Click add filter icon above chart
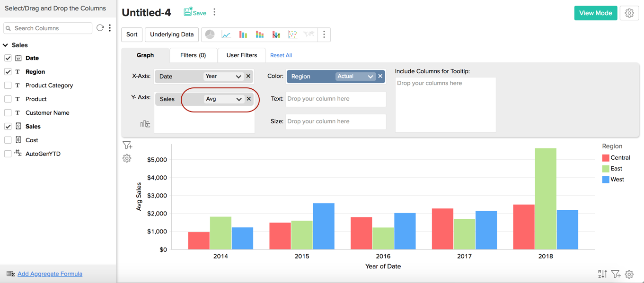 coord(127,146)
